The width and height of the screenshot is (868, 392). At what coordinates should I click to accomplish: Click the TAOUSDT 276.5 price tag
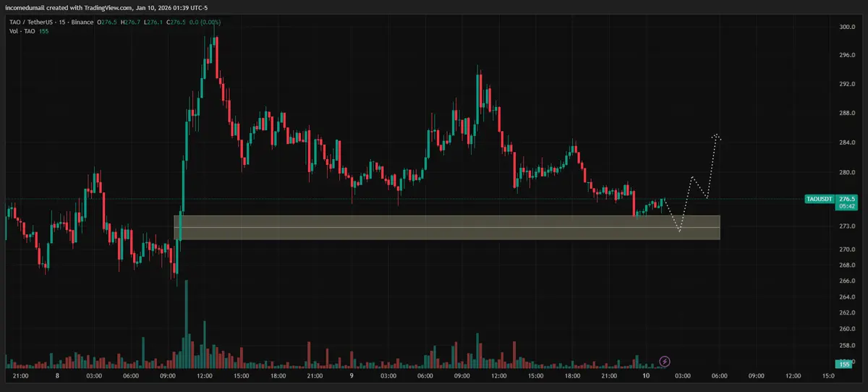(830, 199)
